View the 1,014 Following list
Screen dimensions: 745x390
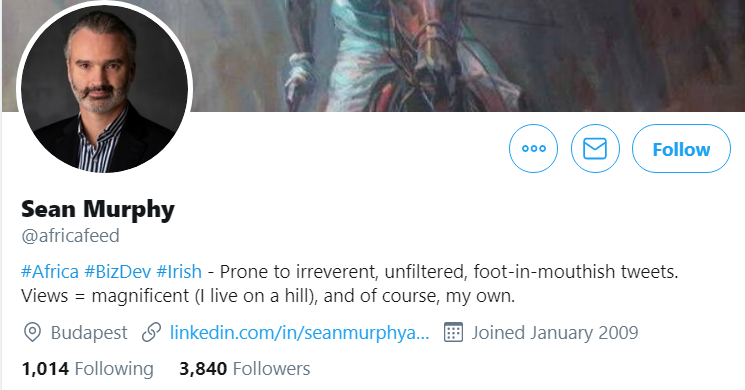click(x=87, y=369)
